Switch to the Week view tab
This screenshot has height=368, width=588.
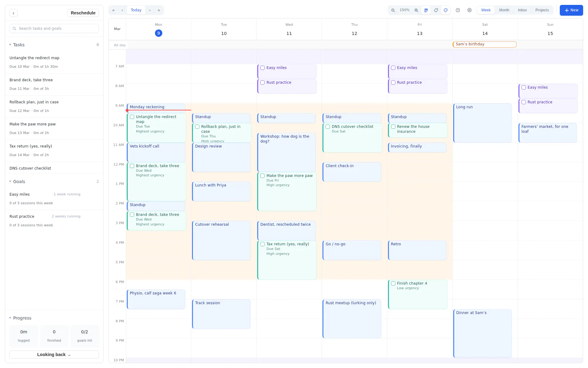pos(486,10)
